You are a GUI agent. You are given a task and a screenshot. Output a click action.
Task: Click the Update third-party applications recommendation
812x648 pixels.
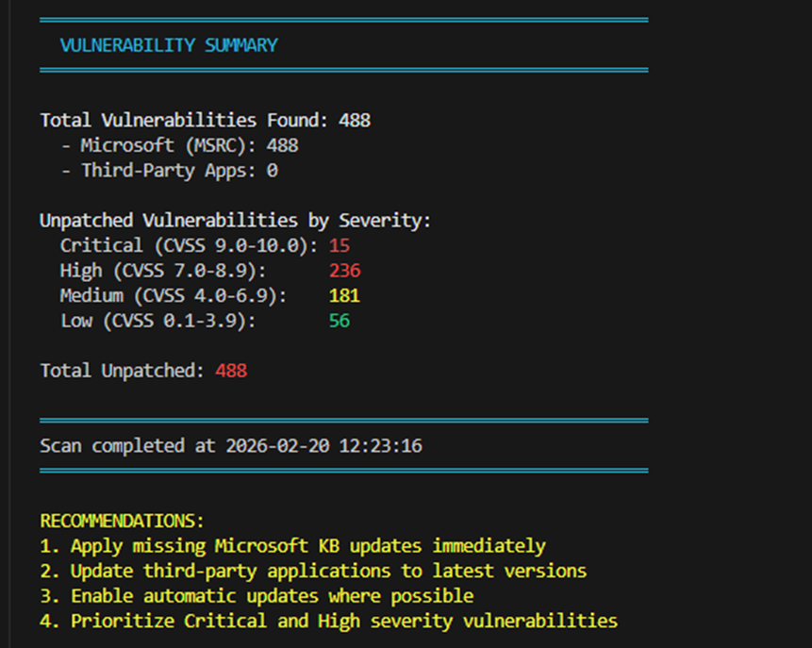313,571
